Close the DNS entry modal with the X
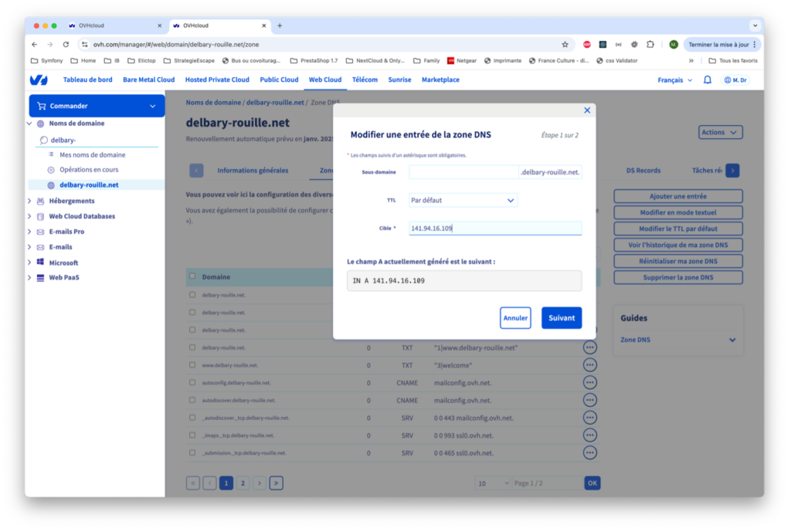 (587, 110)
